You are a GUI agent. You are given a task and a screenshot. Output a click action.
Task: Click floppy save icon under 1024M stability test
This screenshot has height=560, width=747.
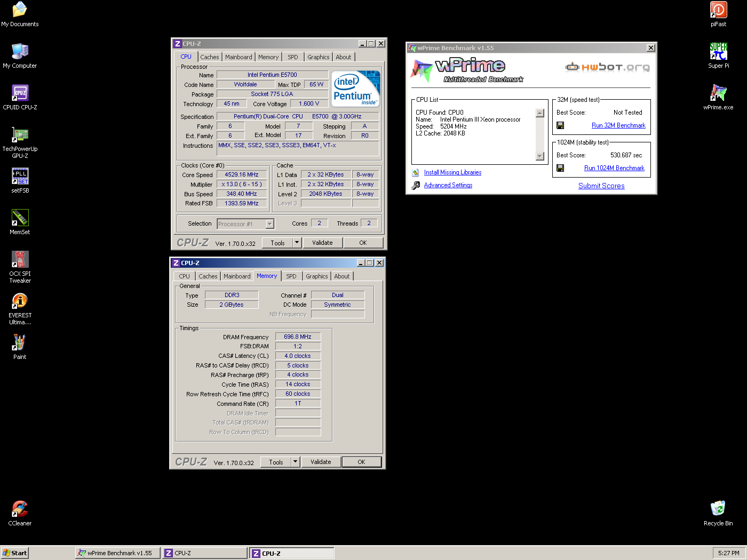tap(560, 168)
